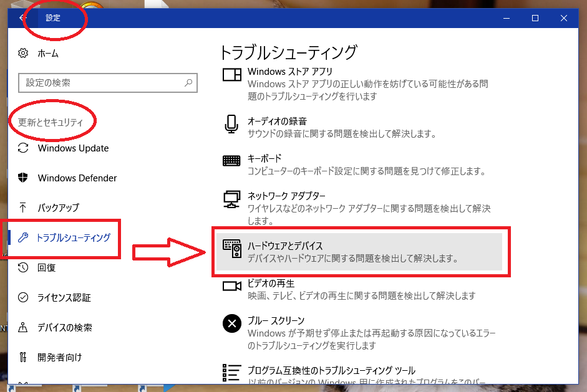Click the troubleshooting wrench icon

(x=23, y=237)
